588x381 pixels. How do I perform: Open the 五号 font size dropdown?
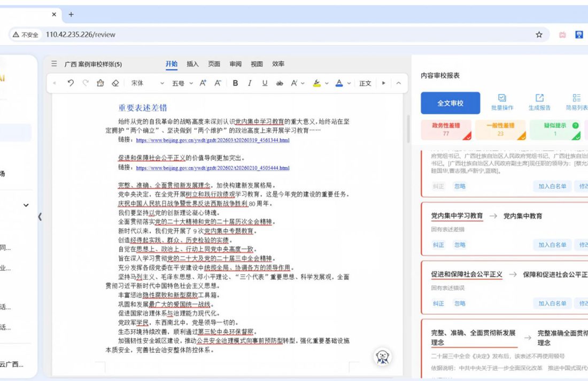click(182, 83)
